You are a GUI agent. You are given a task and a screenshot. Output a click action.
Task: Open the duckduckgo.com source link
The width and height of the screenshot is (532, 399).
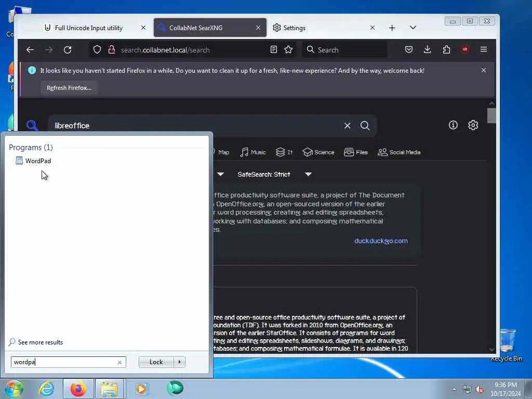pyautogui.click(x=381, y=241)
